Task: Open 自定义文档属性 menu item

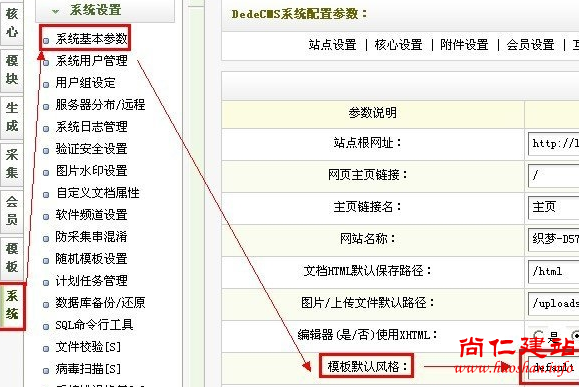Action: point(97,193)
